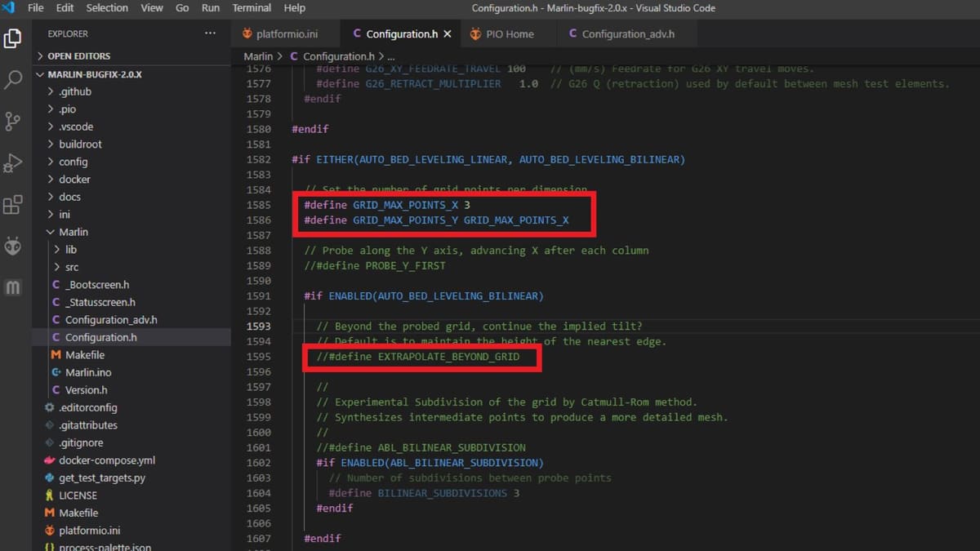Click line number 1595 in gutter
980x551 pixels.
click(258, 357)
